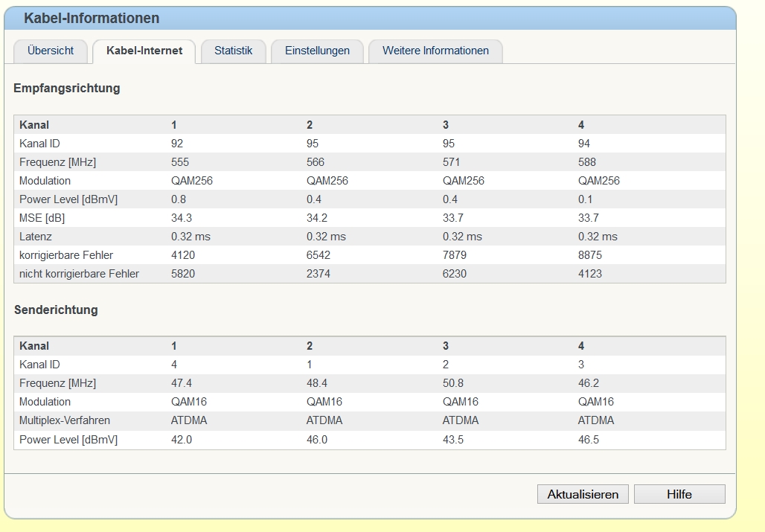Click the Empfangsrichtung section heading

(x=67, y=89)
